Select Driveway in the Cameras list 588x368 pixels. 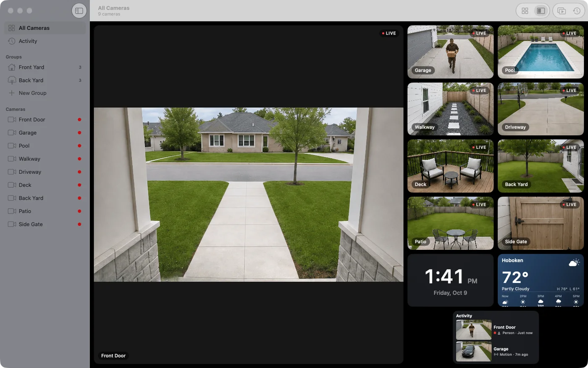coord(45,172)
